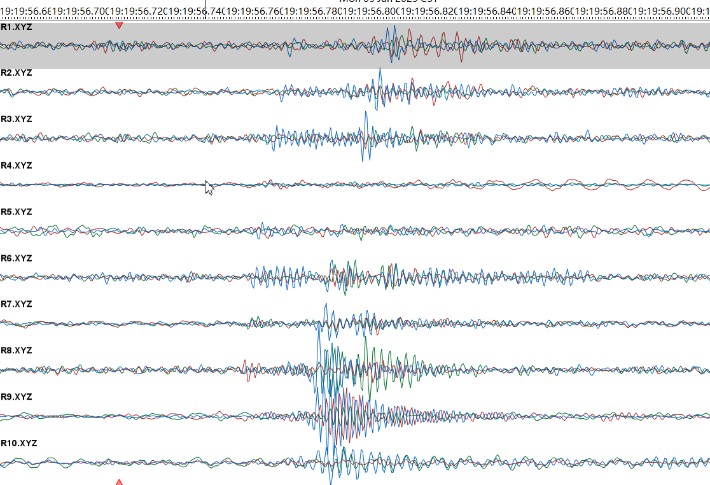Image resolution: width=710 pixels, height=485 pixels.
Task: Select the R2.XYZ trace label
Action: pyautogui.click(x=17, y=73)
